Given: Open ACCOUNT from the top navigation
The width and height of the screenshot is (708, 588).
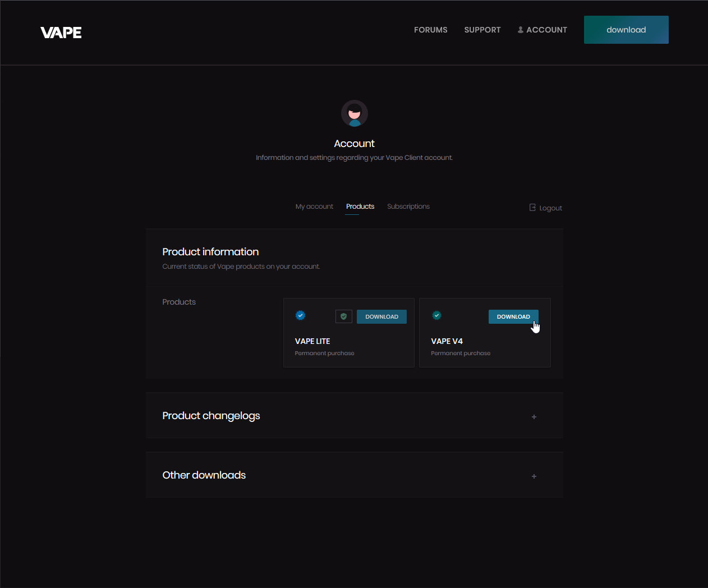Looking at the screenshot, I should 543,30.
